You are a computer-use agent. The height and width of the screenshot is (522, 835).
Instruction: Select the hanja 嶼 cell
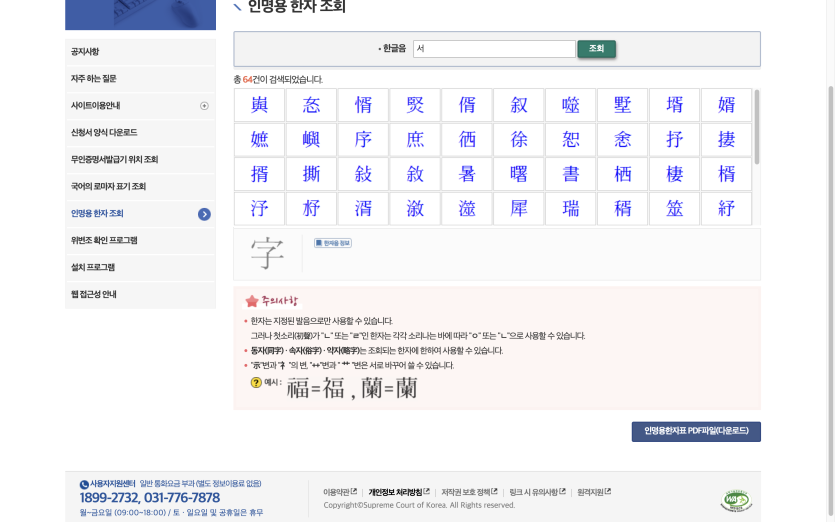[312, 140]
